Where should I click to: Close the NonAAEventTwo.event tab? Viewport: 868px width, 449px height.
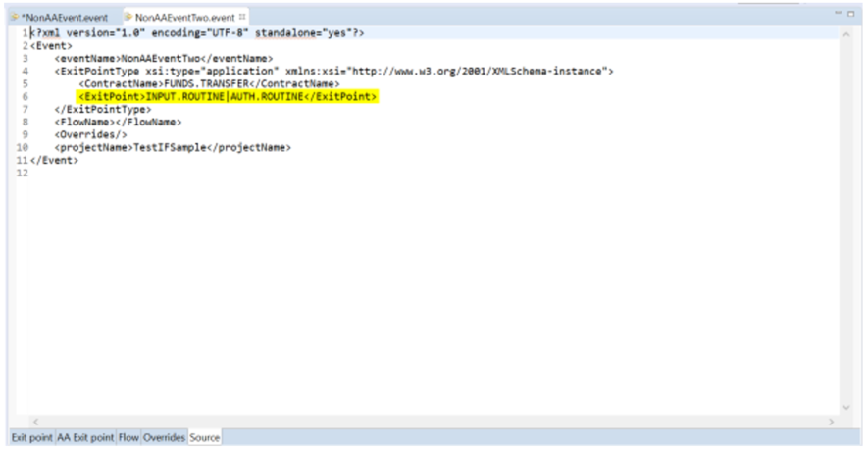pos(242,17)
